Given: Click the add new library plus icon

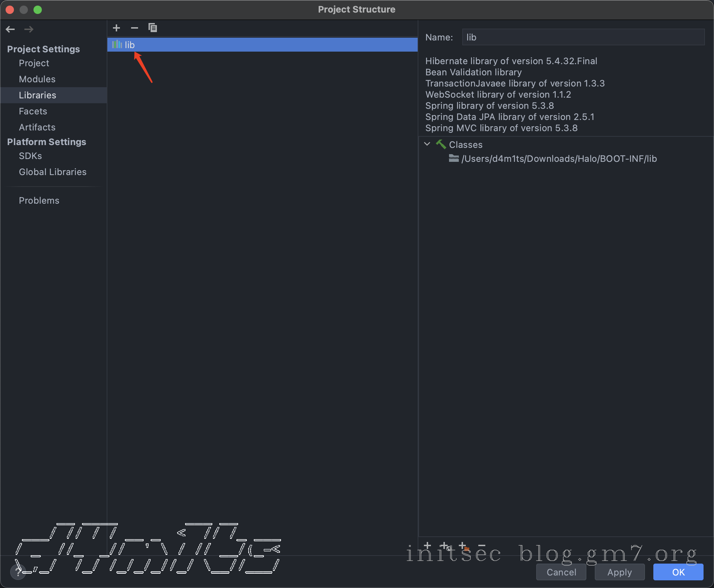Looking at the screenshot, I should pyautogui.click(x=116, y=28).
